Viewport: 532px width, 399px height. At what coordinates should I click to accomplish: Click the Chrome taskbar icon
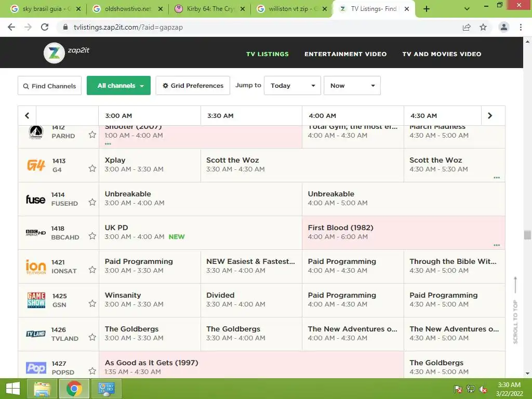(74, 389)
